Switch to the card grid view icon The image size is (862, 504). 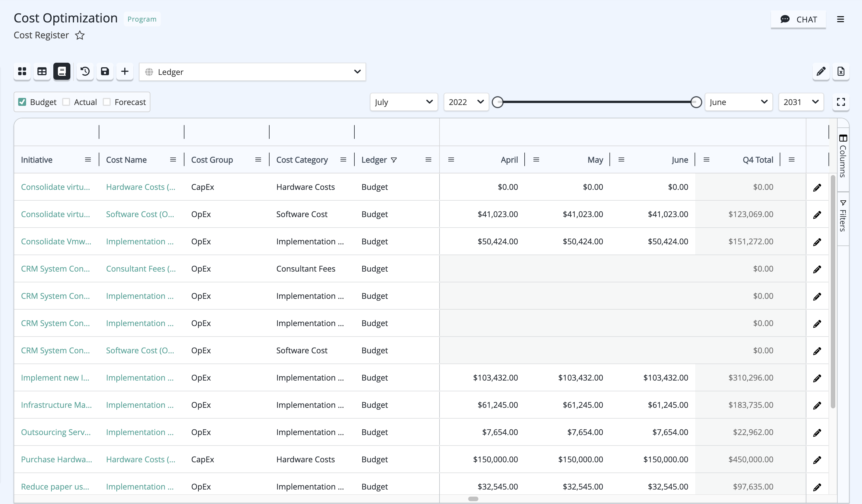pyautogui.click(x=22, y=72)
